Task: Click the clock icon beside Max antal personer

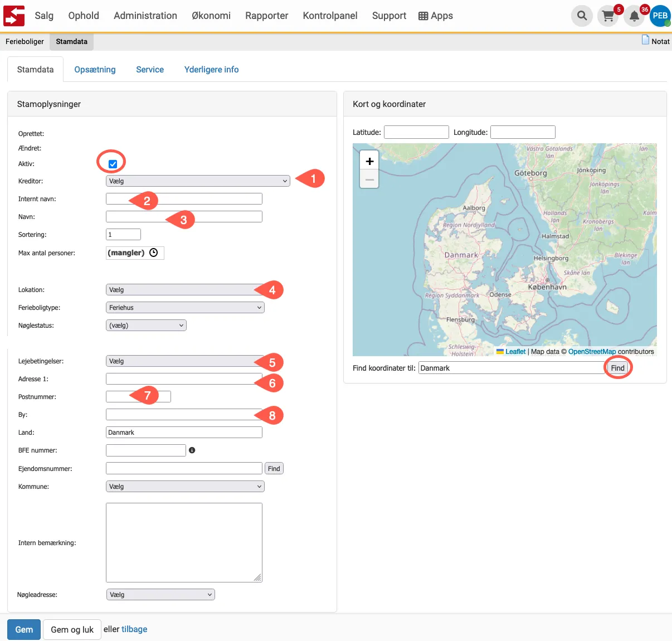Action: [x=154, y=252]
